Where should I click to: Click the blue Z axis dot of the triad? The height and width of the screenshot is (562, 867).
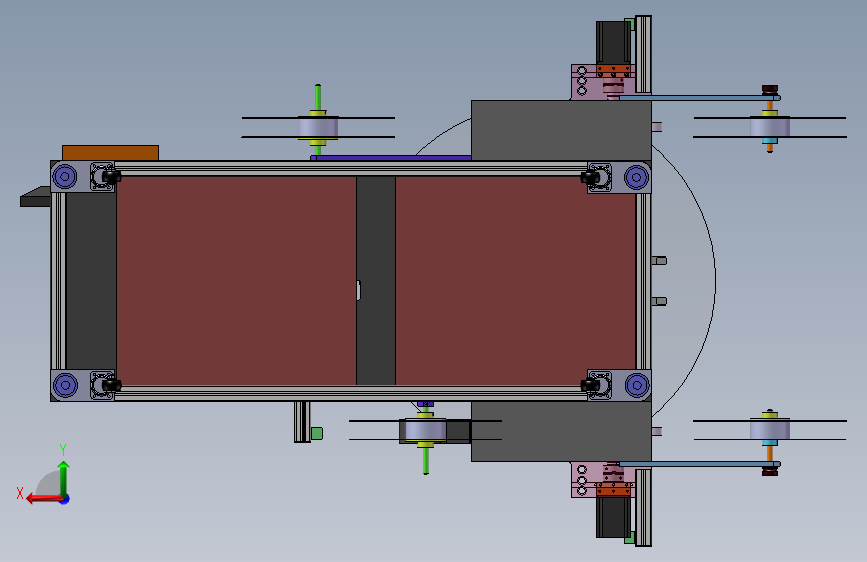[65, 499]
